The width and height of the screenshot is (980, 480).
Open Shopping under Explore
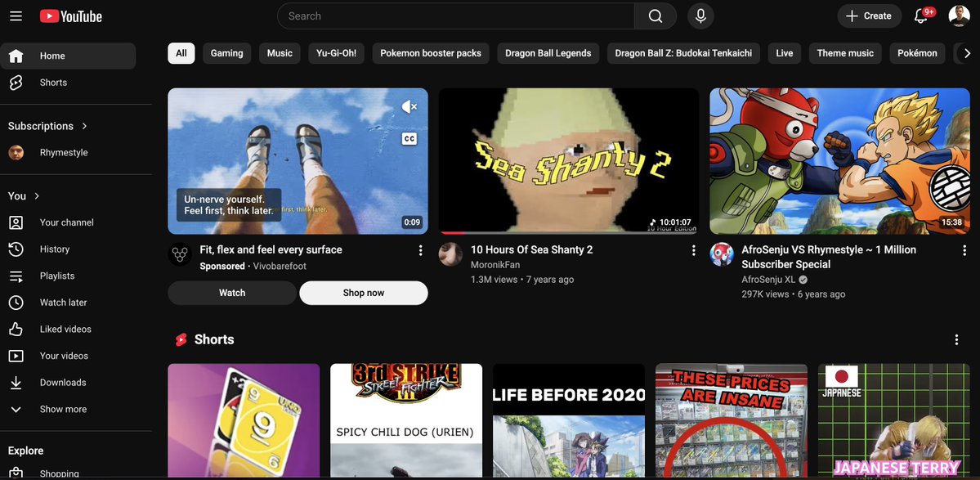68,473
